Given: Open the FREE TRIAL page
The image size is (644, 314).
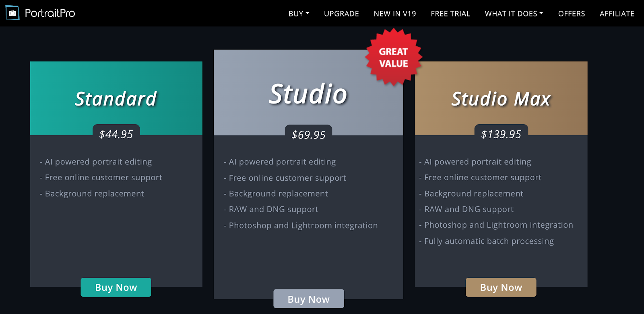Looking at the screenshot, I should pos(450,14).
